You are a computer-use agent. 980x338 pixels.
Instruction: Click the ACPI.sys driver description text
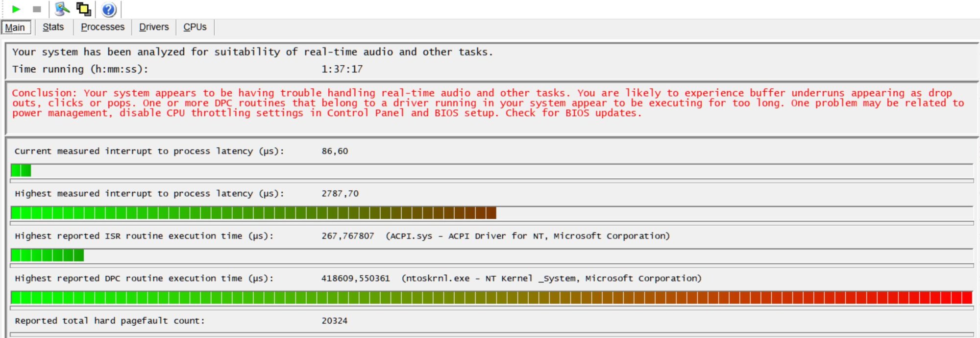point(528,236)
